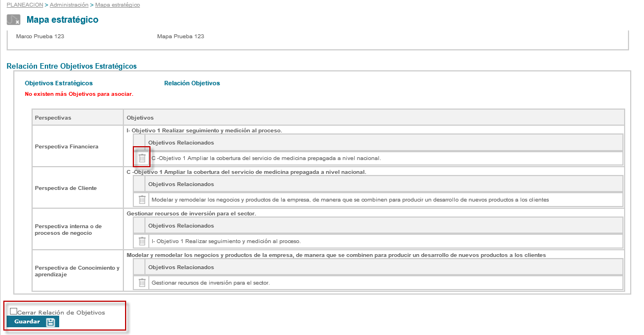Click 'Perspectiva interna o de procesos' cell
Viewport: 644px width, 335px height.
(68, 230)
